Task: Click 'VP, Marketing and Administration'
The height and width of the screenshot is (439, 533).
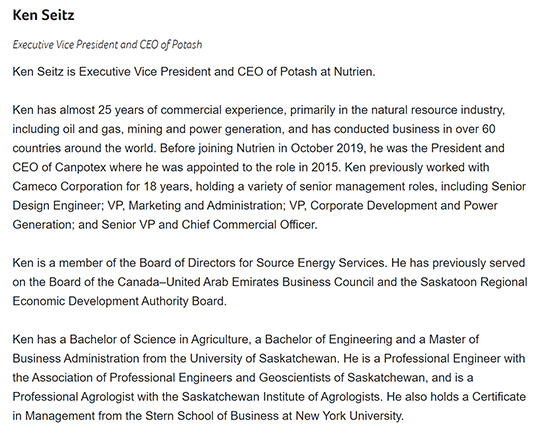Action: [x=196, y=206]
